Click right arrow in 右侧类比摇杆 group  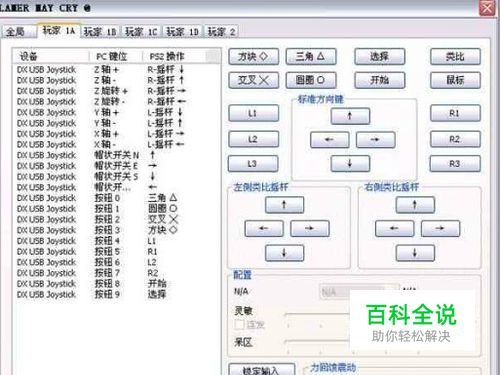[441, 229]
